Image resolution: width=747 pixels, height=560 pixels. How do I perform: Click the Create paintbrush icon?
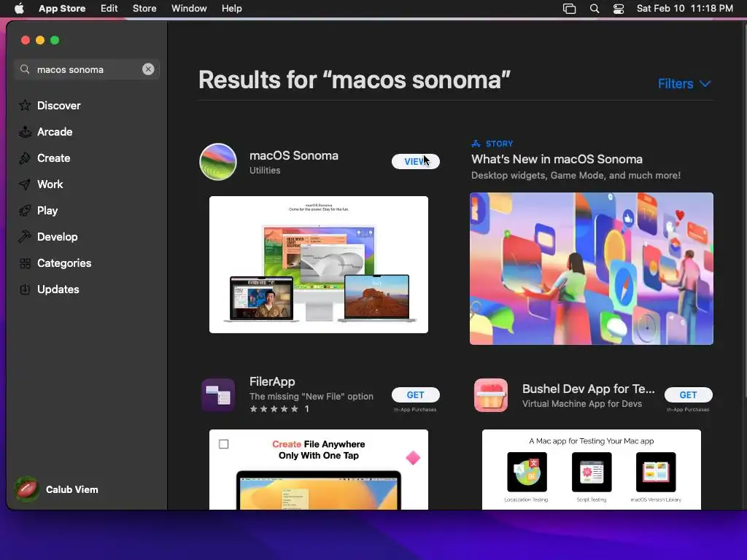25,158
